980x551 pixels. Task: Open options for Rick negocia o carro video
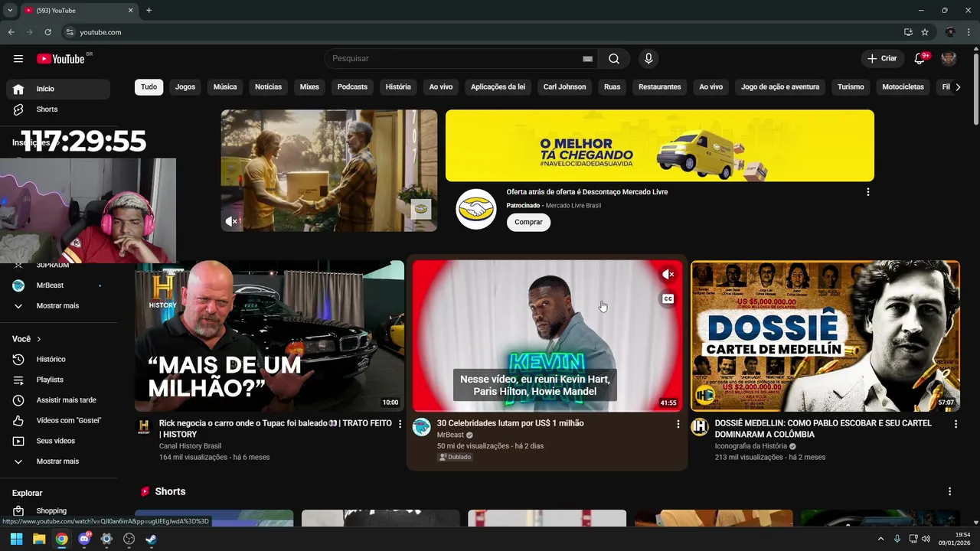400,424
